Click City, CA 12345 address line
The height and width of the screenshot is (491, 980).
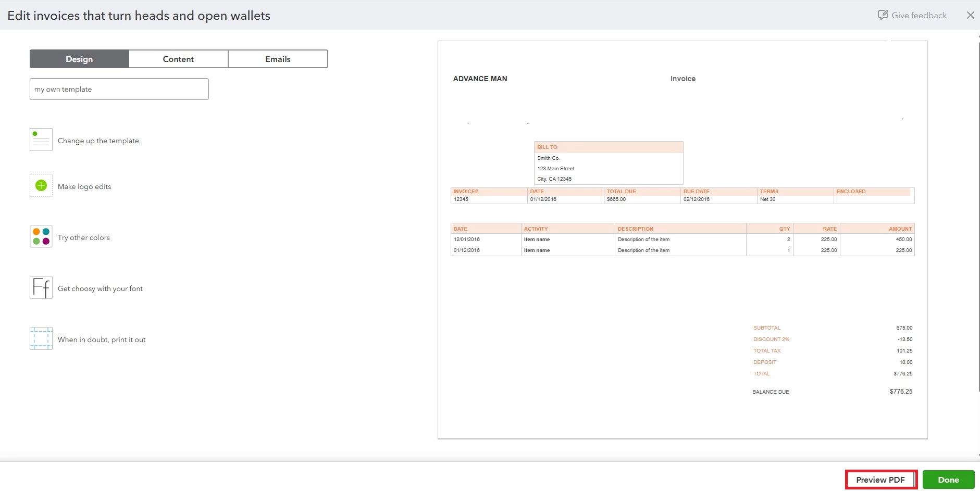[x=554, y=179]
